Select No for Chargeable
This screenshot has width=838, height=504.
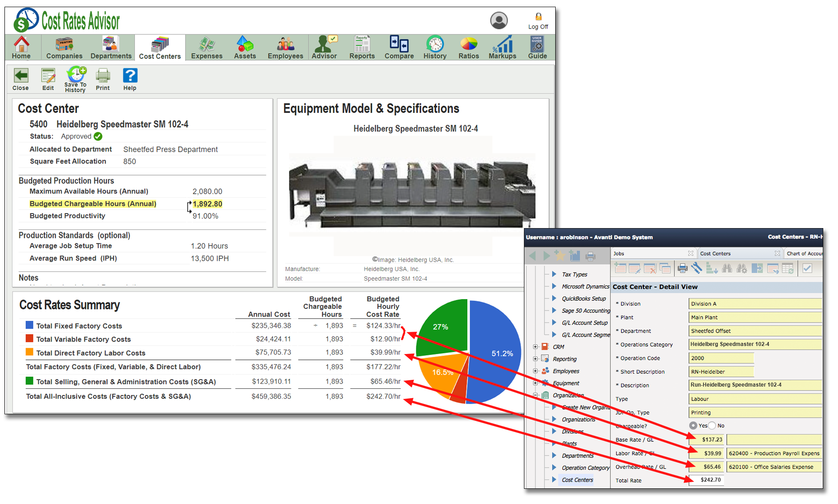point(712,425)
